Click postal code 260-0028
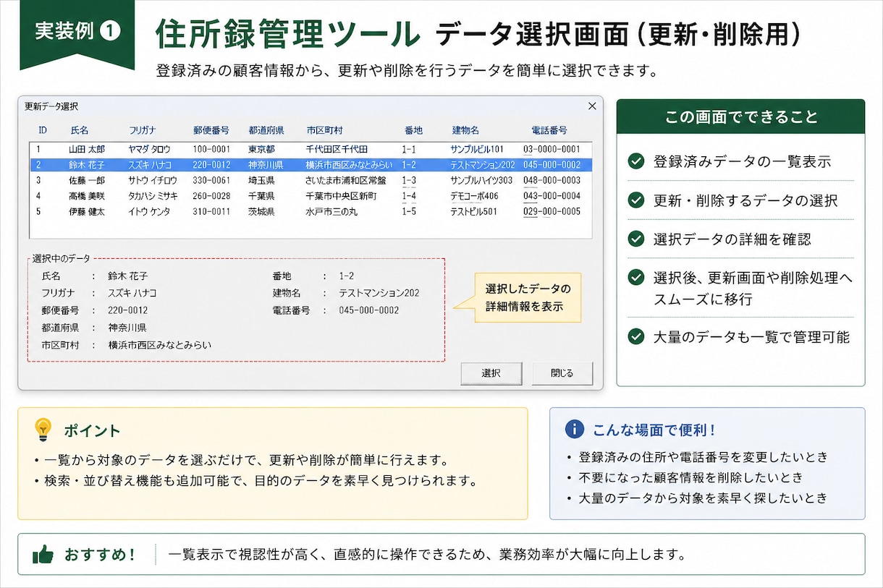This screenshot has width=883, height=588. (x=211, y=196)
